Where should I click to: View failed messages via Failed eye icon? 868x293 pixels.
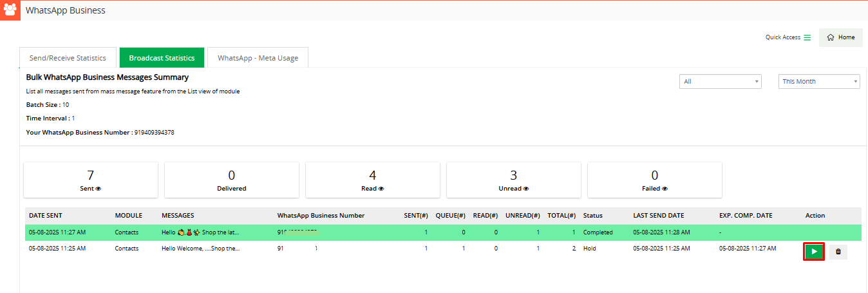coord(665,189)
